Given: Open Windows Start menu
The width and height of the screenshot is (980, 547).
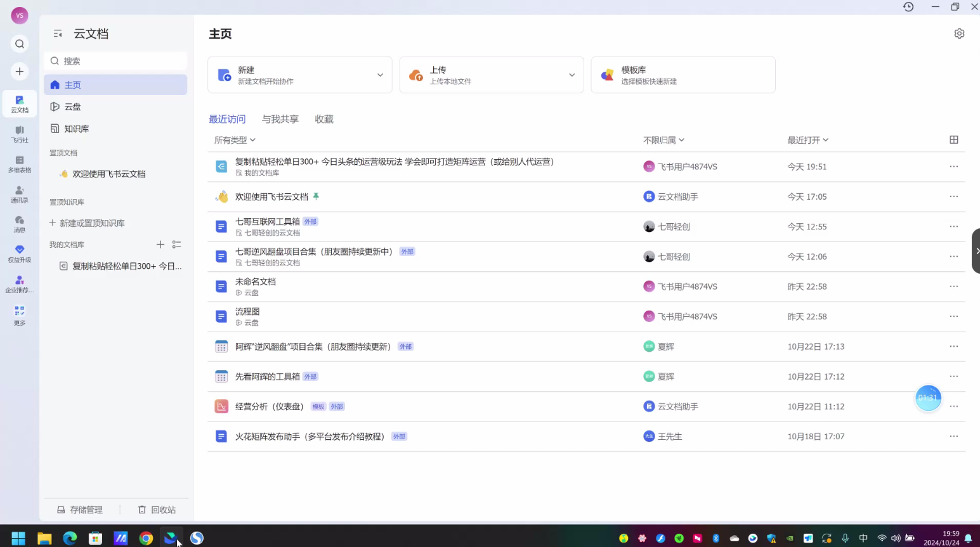Looking at the screenshot, I should pyautogui.click(x=18, y=538).
